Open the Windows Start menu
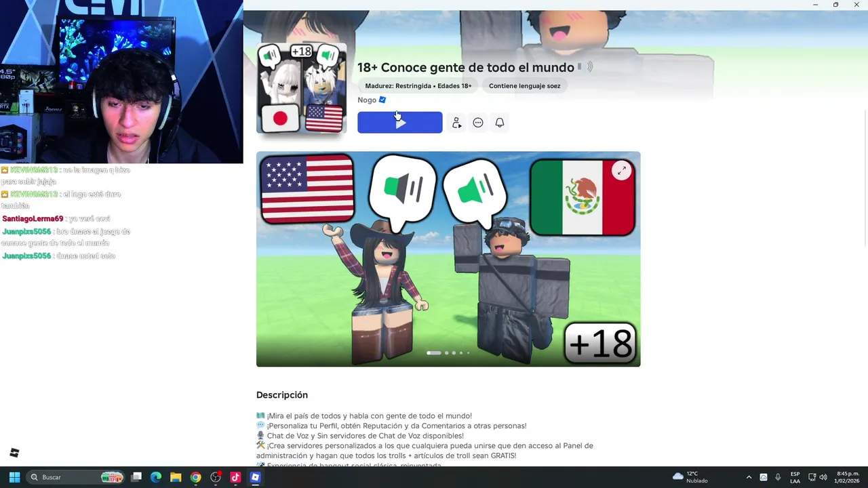868x488 pixels. 14,477
